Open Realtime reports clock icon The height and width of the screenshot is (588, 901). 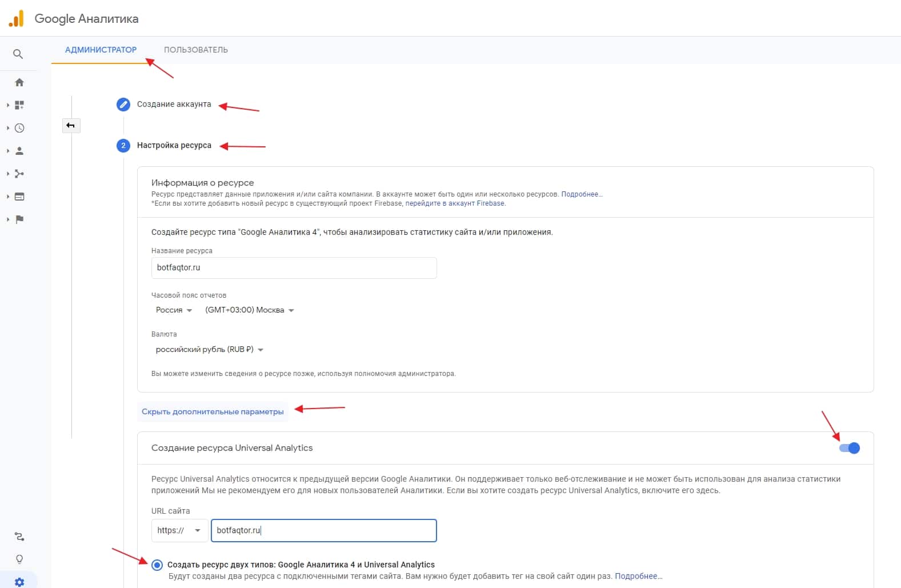(19, 128)
